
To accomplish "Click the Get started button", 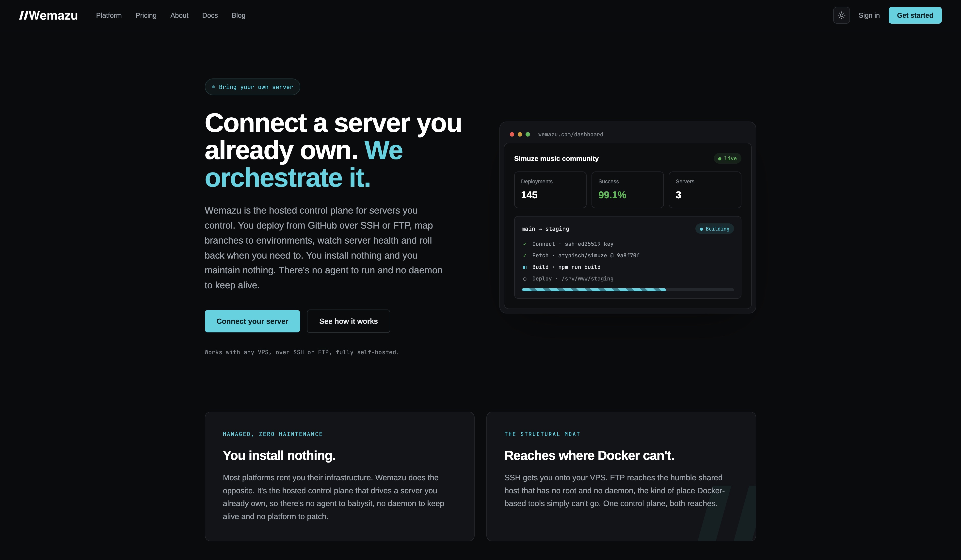I will [915, 15].
